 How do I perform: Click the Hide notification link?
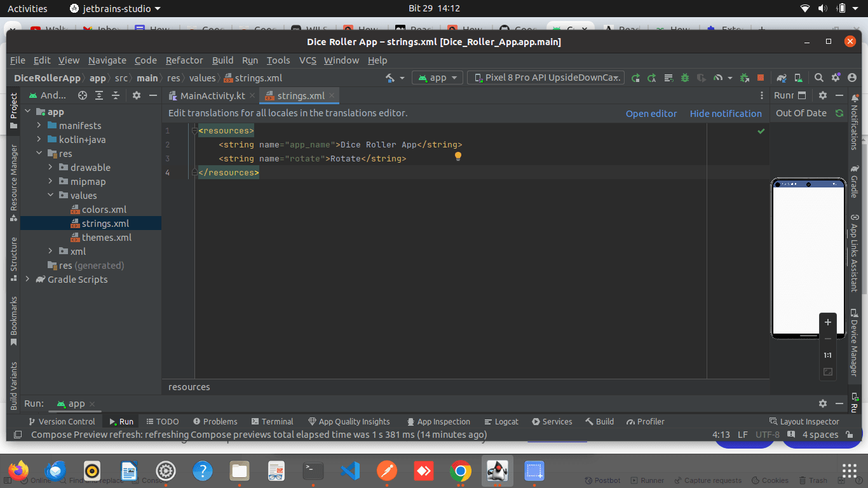726,114
